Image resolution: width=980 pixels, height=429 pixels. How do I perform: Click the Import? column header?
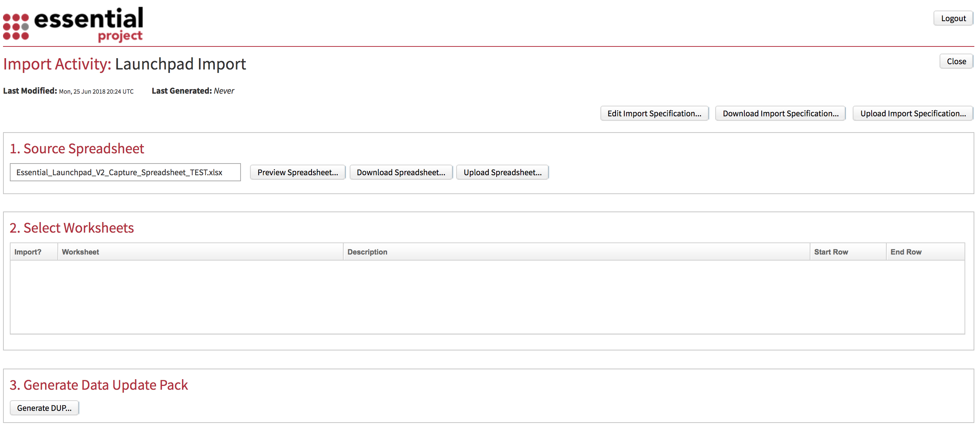coord(34,252)
